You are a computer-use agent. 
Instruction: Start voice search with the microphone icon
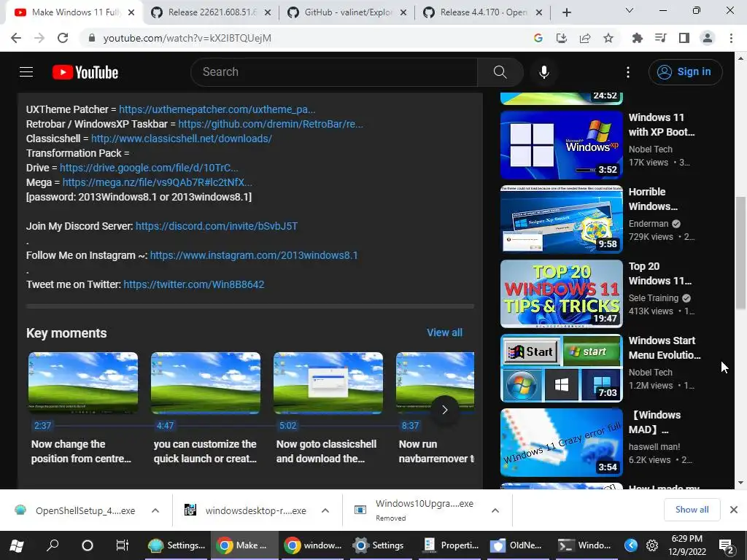coord(544,72)
